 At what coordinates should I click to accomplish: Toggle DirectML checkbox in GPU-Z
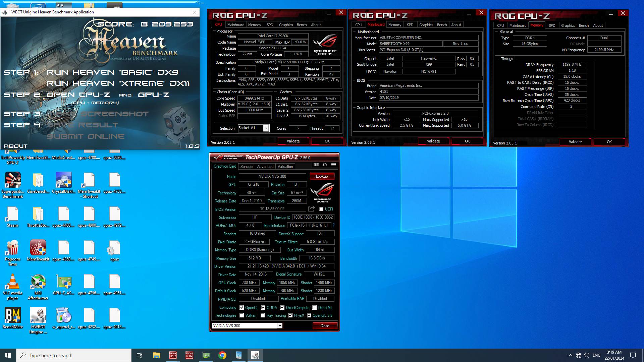point(315,308)
